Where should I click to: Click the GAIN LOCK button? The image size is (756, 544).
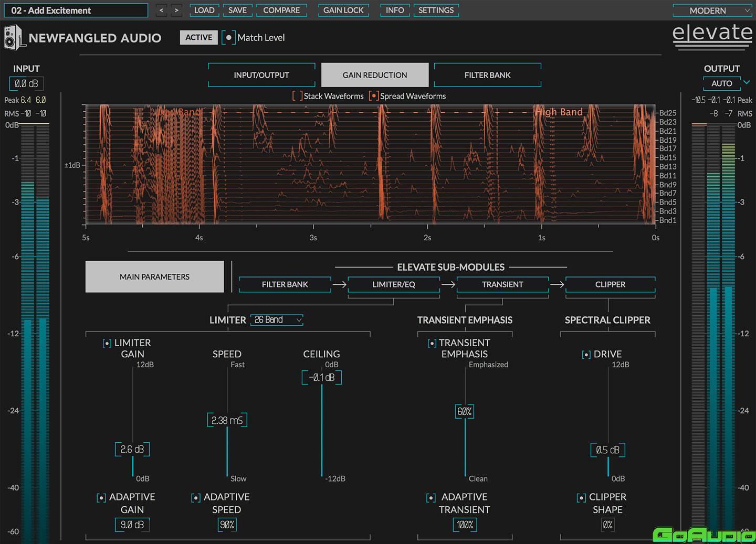pyautogui.click(x=343, y=10)
